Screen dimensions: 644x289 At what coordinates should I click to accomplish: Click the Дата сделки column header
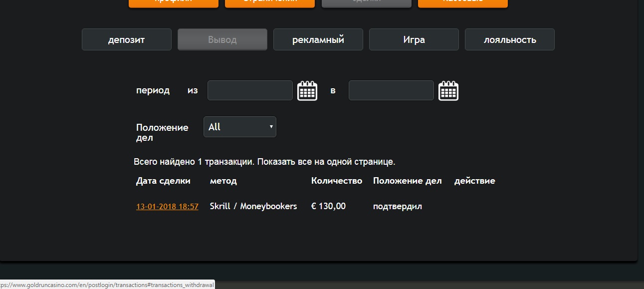coord(163,181)
